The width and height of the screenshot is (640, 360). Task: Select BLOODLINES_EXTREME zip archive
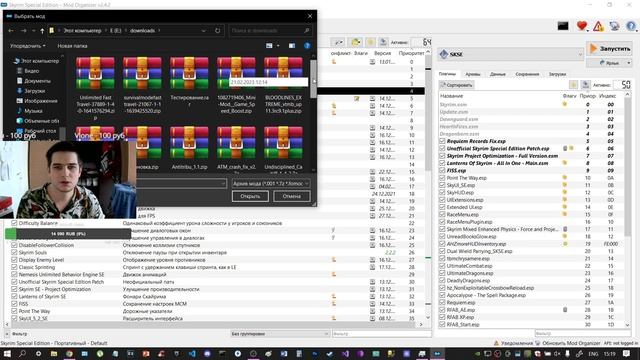point(283,86)
